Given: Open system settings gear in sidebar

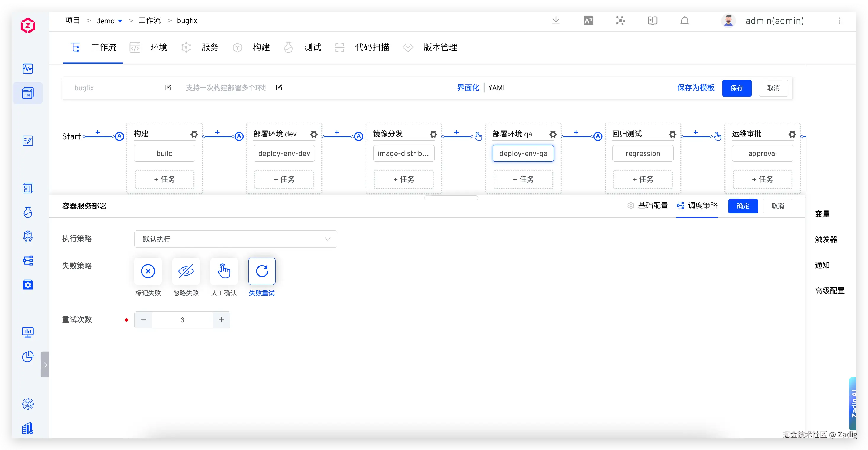Looking at the screenshot, I should 28,404.
